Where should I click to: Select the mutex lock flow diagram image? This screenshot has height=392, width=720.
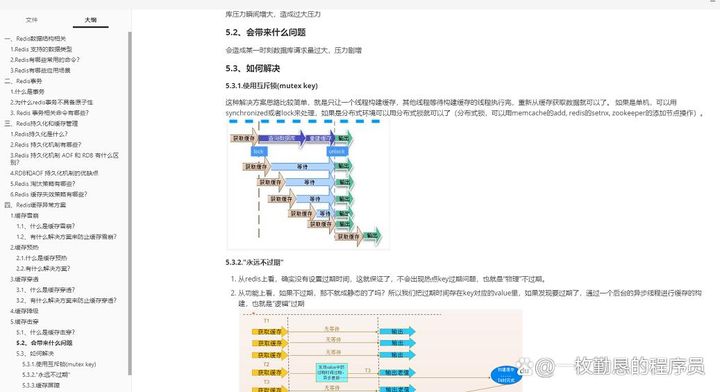coord(308,184)
